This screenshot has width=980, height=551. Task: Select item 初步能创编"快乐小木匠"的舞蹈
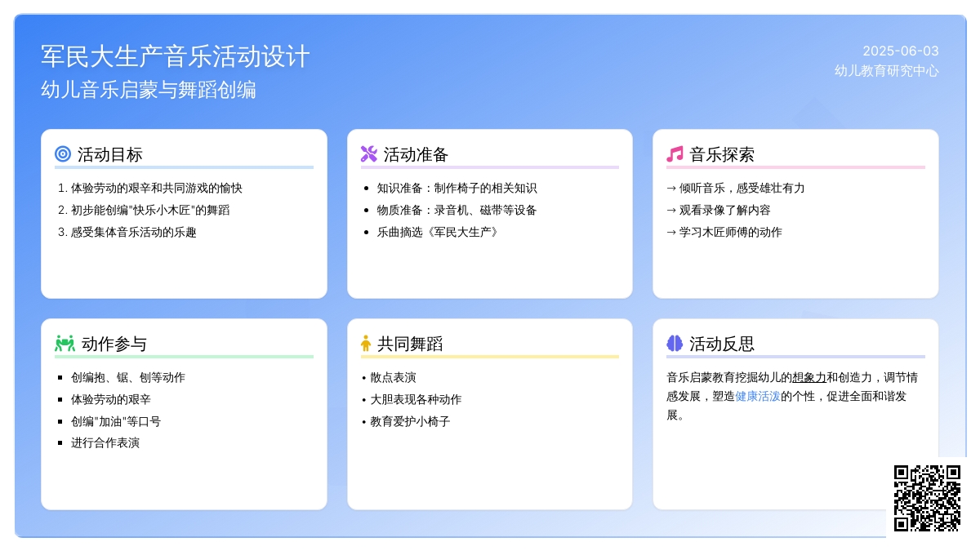pos(150,210)
